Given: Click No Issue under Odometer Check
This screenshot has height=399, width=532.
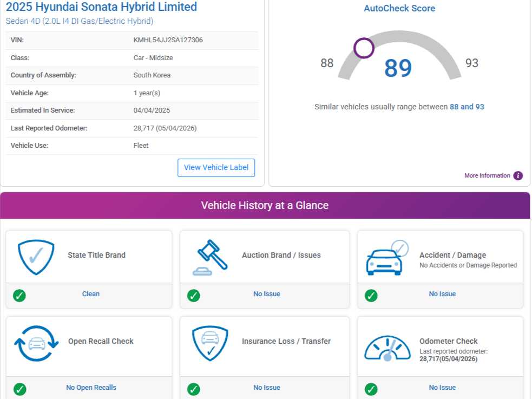Looking at the screenshot, I should (x=442, y=388).
